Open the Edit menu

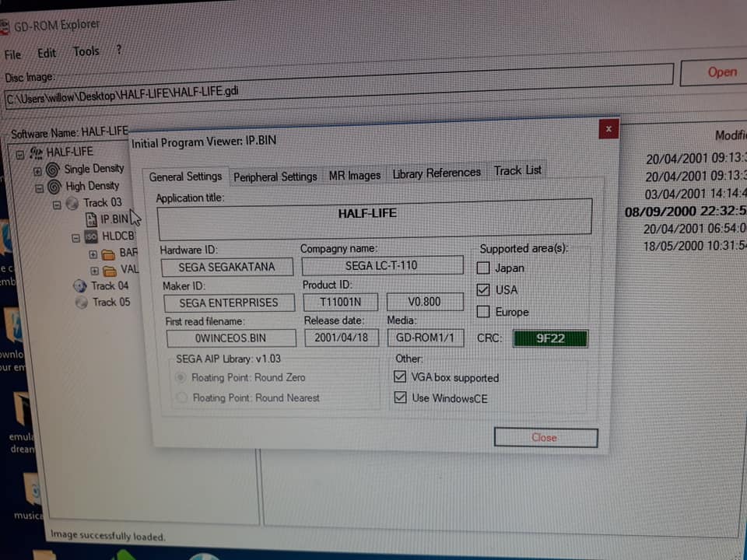coord(47,53)
